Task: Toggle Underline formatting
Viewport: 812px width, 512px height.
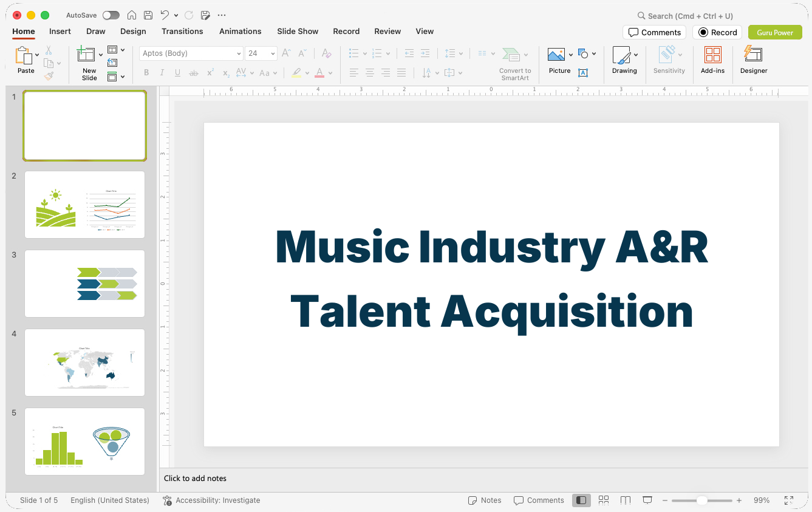Action: [178, 73]
